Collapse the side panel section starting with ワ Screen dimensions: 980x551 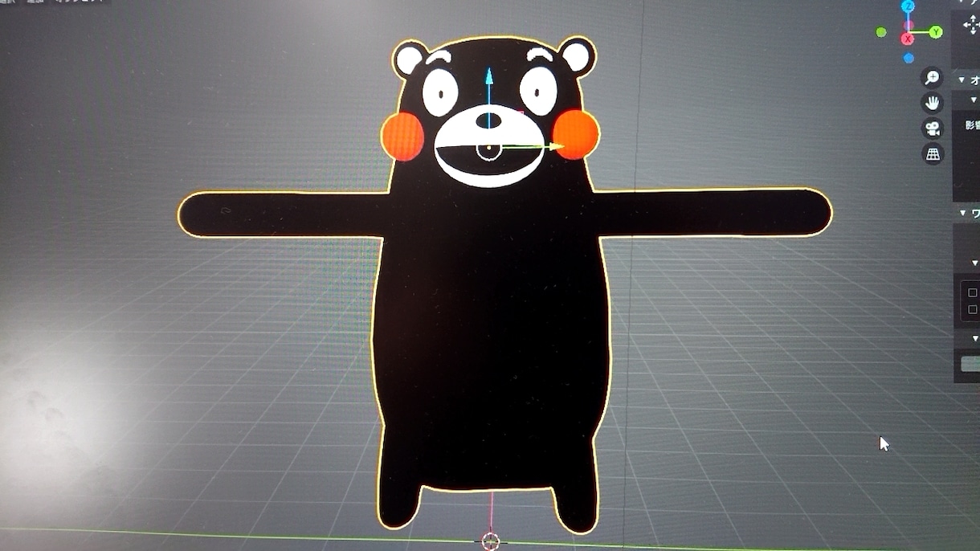(x=962, y=213)
